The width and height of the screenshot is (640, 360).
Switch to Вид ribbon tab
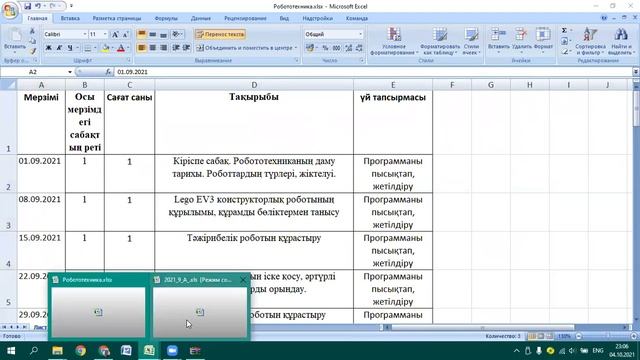click(284, 18)
